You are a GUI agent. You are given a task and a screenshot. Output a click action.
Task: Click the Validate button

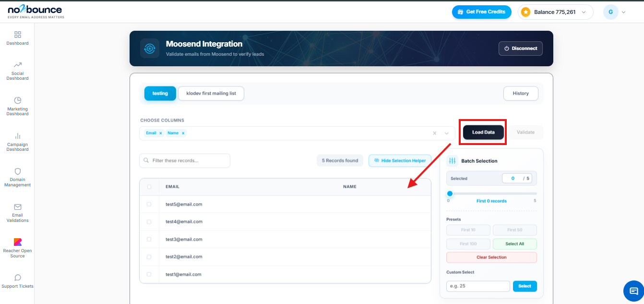coord(525,132)
